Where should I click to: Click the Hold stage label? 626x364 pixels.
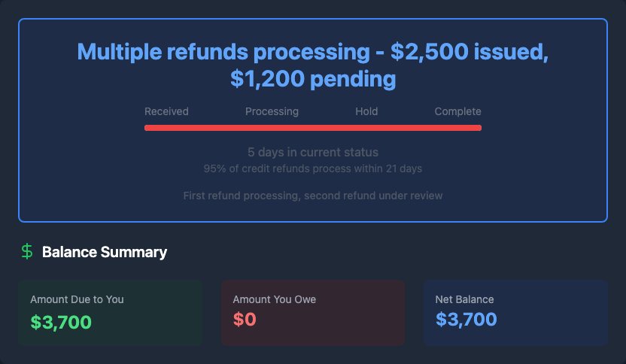[x=366, y=111]
